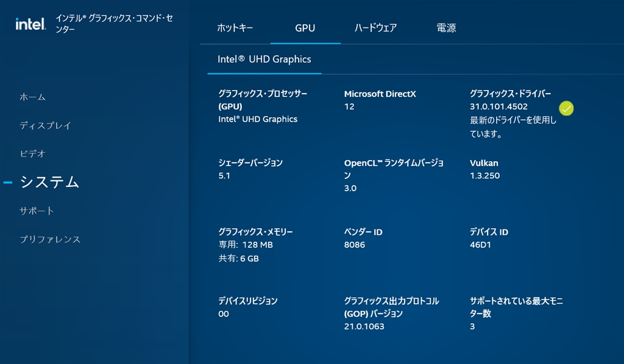Click the グラフィックス・ドライバー label
Viewport: 624px width, 364px height.
pyautogui.click(x=510, y=94)
